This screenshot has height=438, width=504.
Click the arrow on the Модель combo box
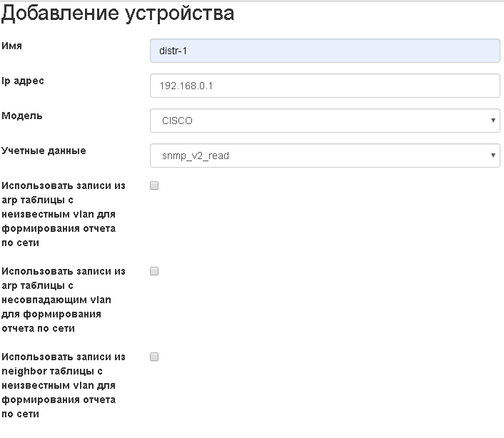click(493, 121)
